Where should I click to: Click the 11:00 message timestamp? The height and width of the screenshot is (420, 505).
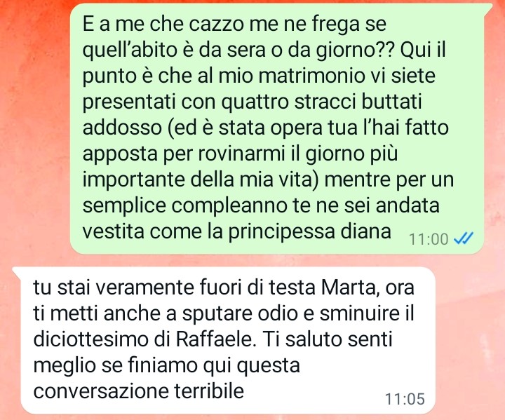click(x=429, y=239)
